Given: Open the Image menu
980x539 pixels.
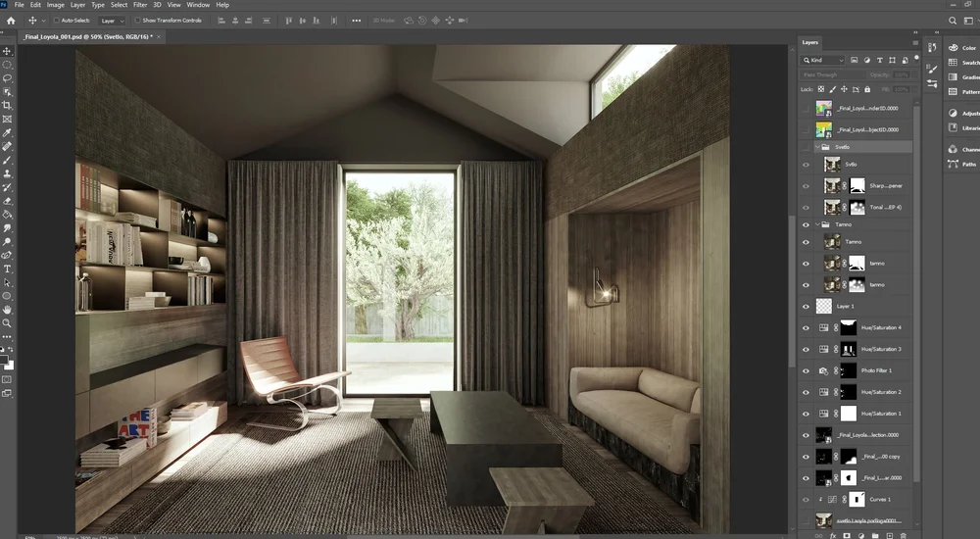Looking at the screenshot, I should click(x=55, y=5).
